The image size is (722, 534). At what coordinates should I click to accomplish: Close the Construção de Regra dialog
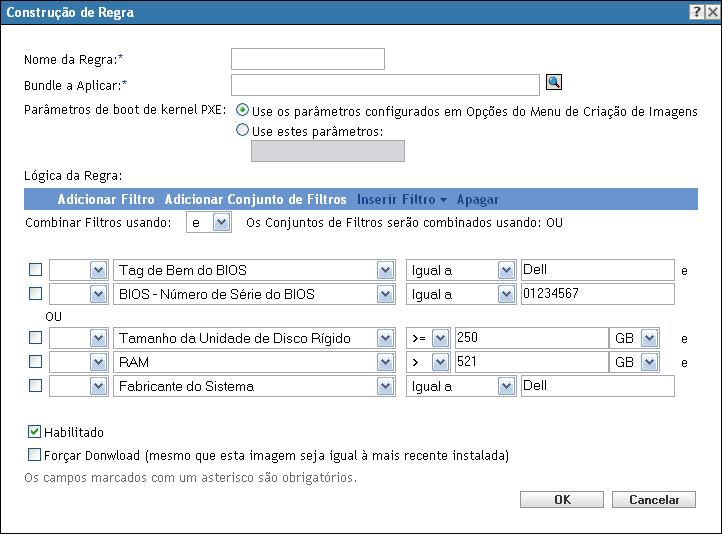[x=710, y=12]
